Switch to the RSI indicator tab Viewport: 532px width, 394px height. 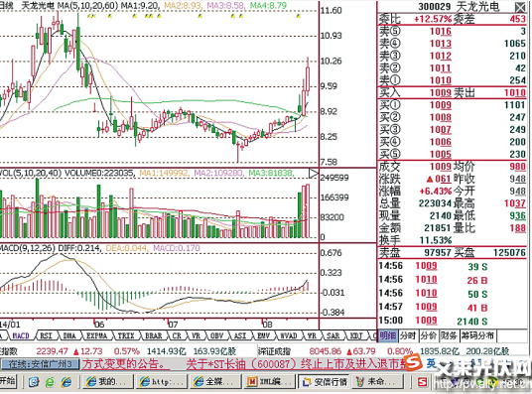pos(46,336)
